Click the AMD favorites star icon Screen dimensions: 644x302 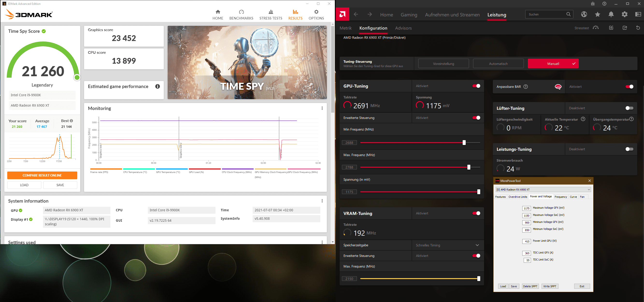598,14
